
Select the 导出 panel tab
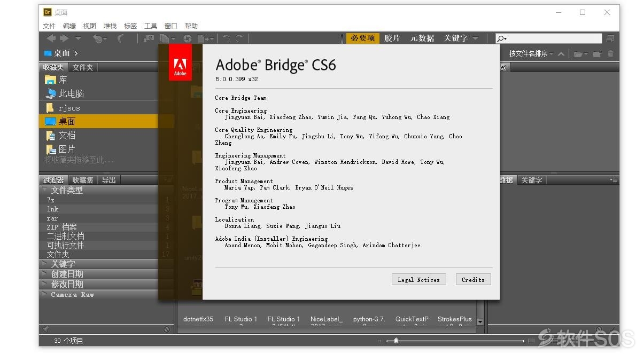pos(109,180)
